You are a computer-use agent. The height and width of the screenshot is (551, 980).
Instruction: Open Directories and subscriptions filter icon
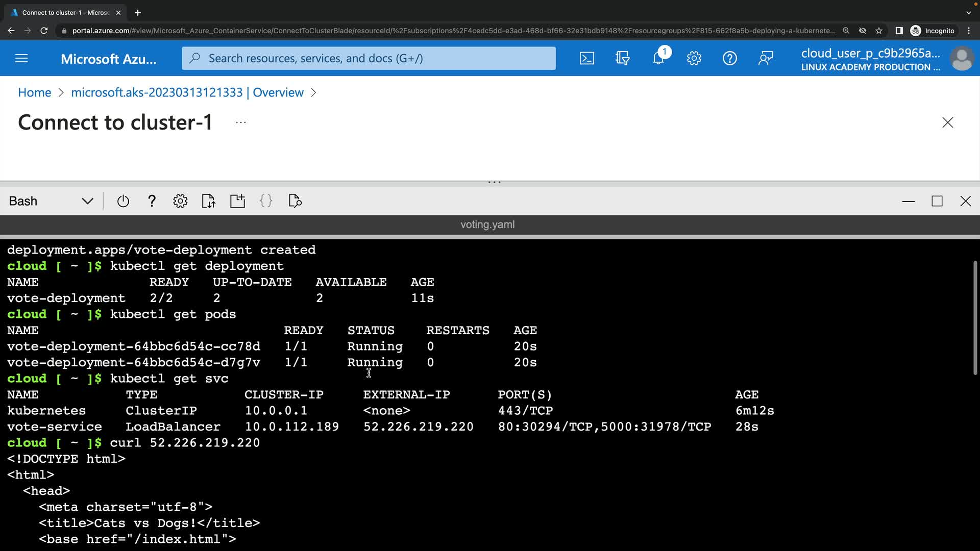[x=622, y=58]
